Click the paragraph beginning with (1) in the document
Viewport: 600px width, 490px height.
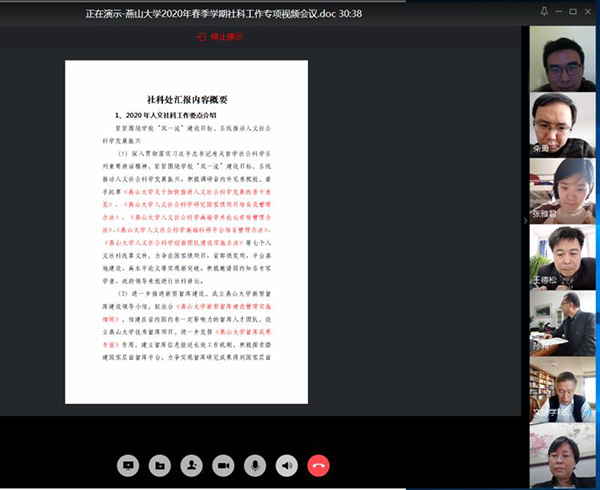pyautogui.click(x=186, y=217)
